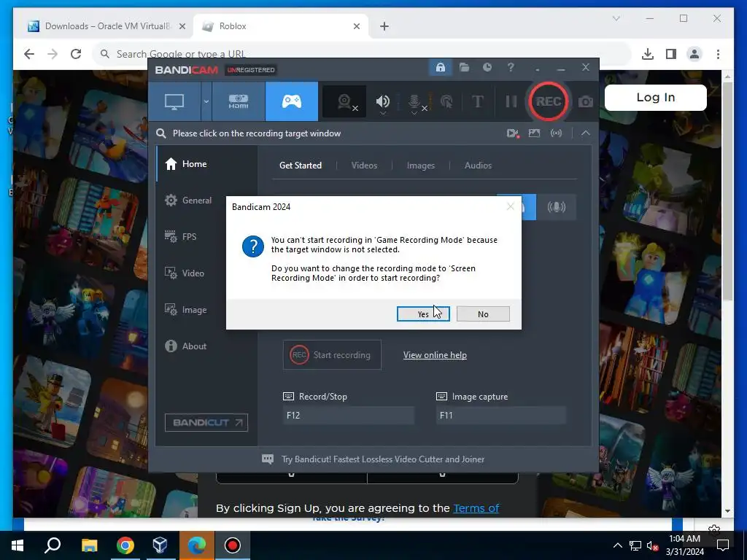This screenshot has width=747, height=560.
Task: Collapse Bandicam panel with up chevron
Action: click(x=586, y=133)
